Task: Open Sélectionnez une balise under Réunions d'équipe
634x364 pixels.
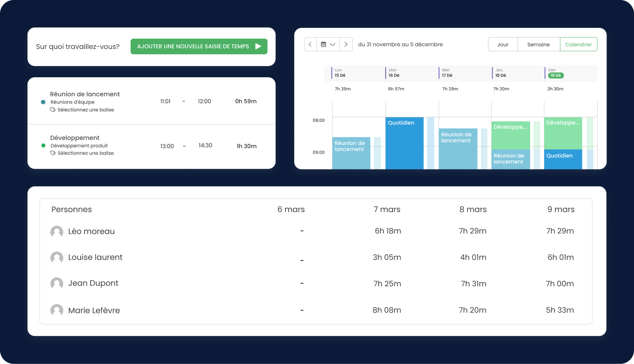Action: tap(85, 110)
